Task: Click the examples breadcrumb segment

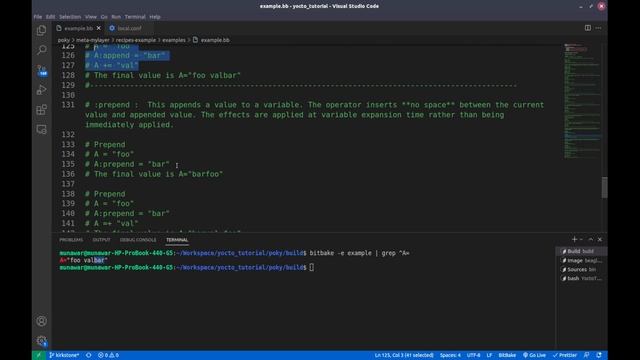Action: [x=174, y=40]
